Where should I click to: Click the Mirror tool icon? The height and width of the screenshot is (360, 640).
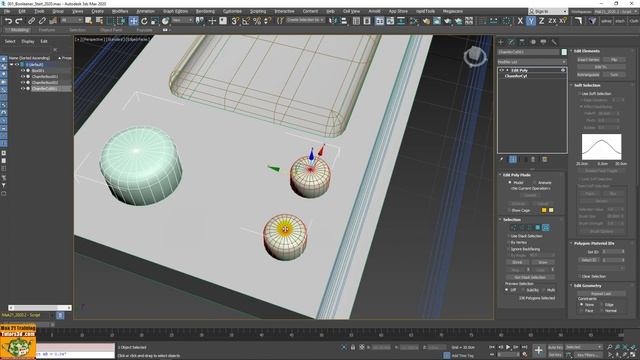333,21
